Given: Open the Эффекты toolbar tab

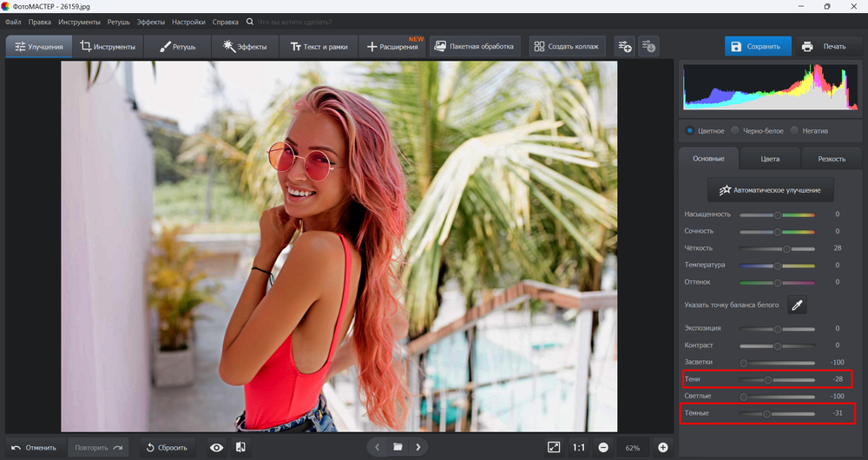Looking at the screenshot, I should pyautogui.click(x=245, y=47).
